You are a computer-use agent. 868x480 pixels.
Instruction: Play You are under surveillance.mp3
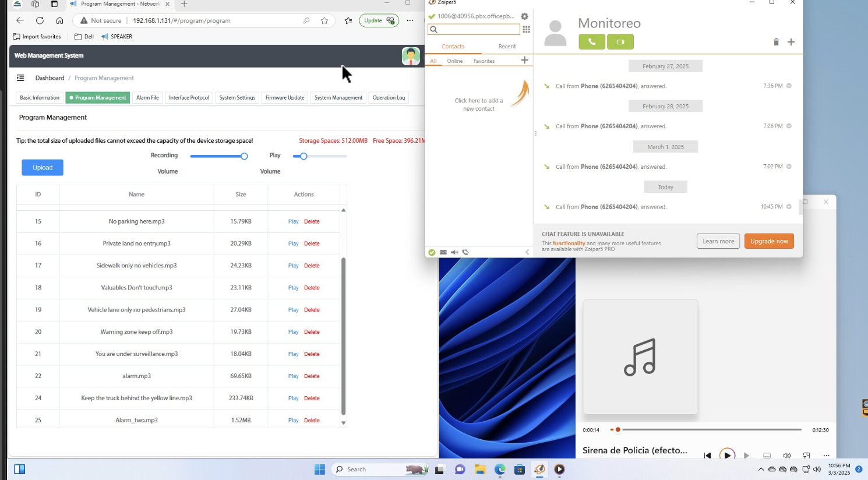(x=293, y=354)
